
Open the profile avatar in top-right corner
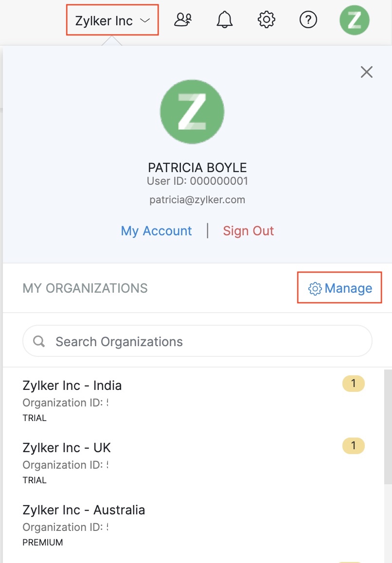[355, 19]
